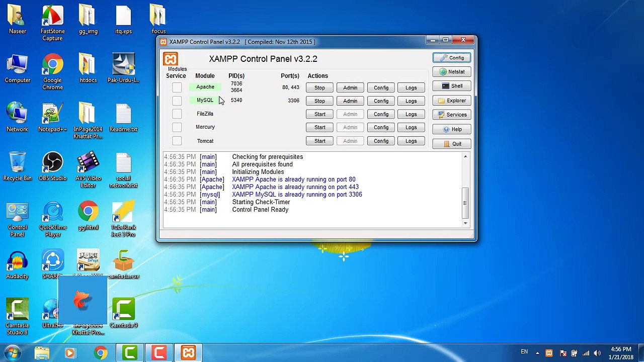Toggle the Mercury service checkbox
Screen dimensions: 644x362
pyautogui.click(x=177, y=127)
